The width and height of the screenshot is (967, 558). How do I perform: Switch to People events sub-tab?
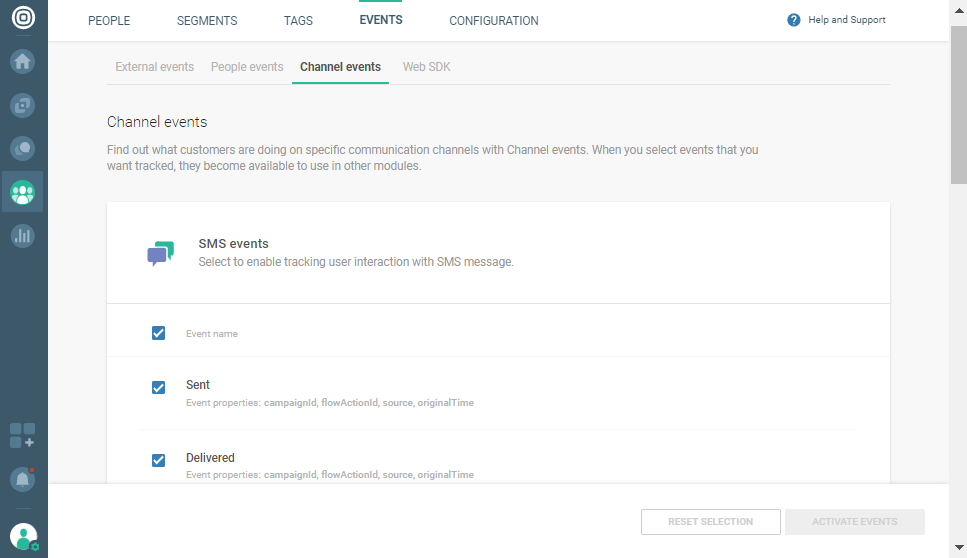pos(247,67)
